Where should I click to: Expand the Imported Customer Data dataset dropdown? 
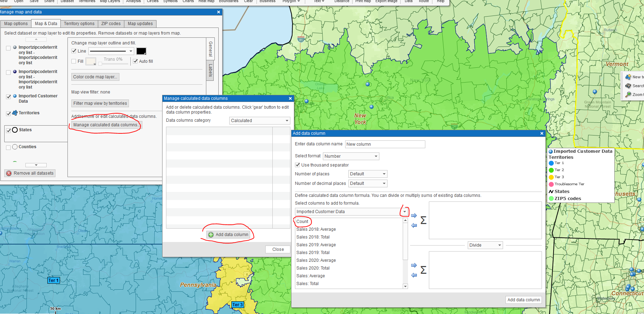[404, 212]
